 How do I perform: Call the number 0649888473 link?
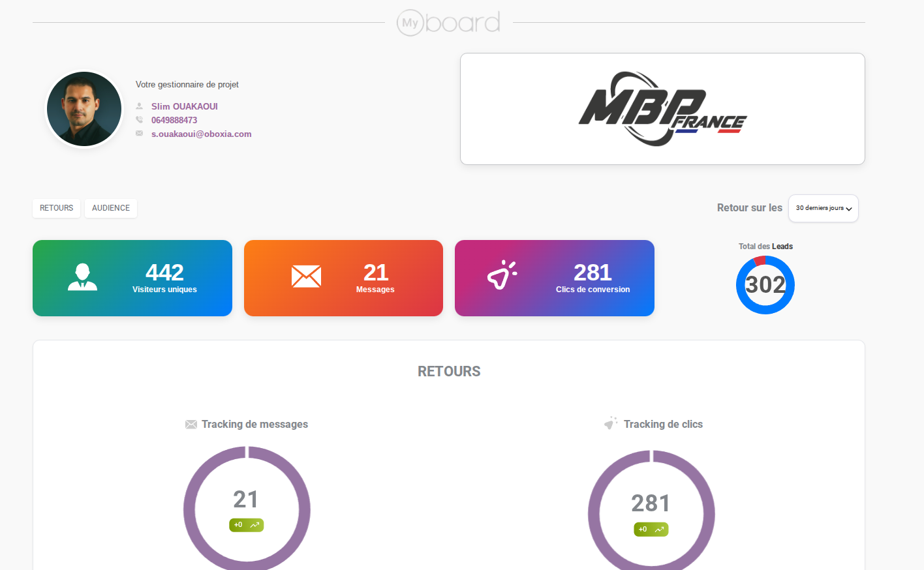pos(174,120)
